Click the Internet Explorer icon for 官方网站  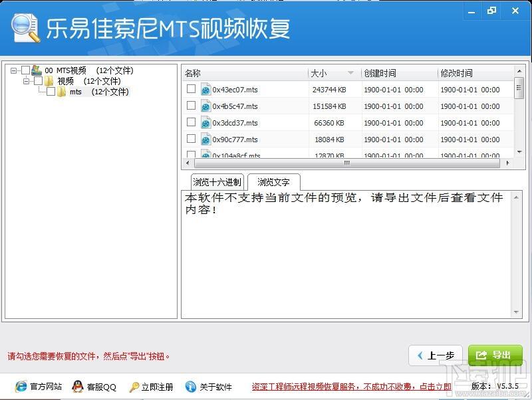[21, 387]
